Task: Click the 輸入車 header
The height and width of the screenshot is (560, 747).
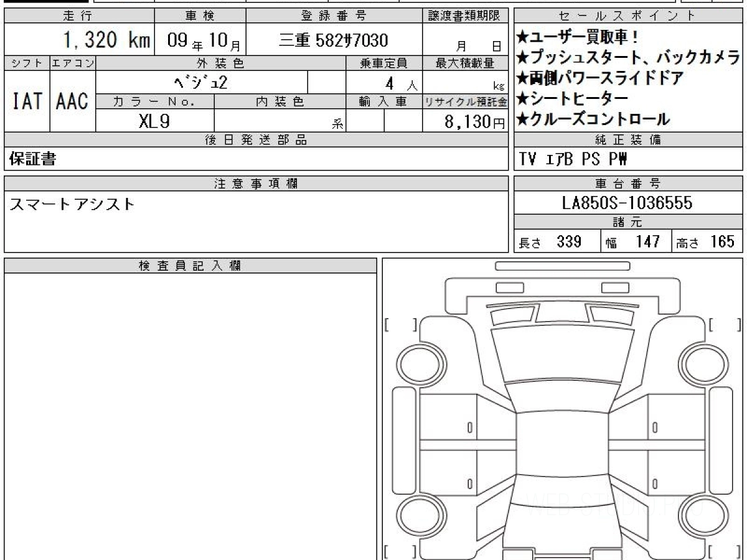Action: point(384,101)
